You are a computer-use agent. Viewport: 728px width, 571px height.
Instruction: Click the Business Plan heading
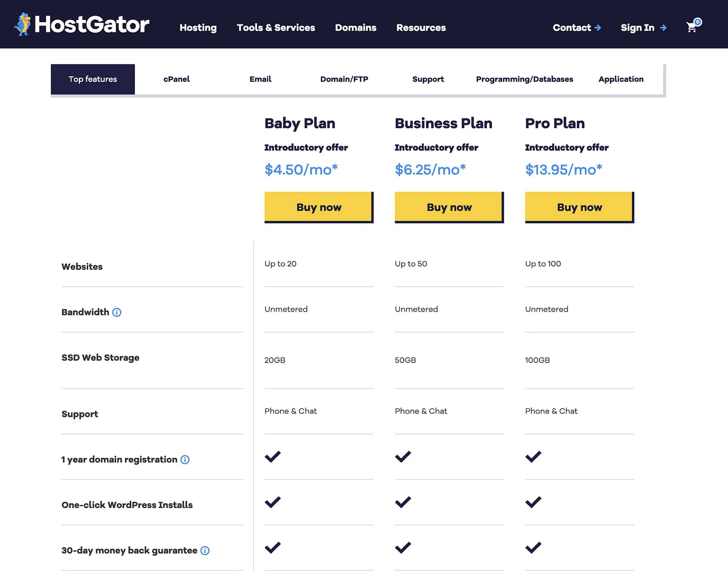[x=443, y=123]
